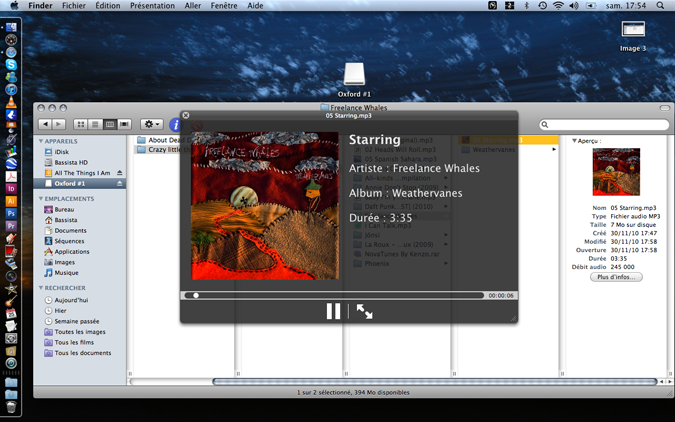
Task: Pause the Starring track in Quick Look
Action: (x=333, y=312)
